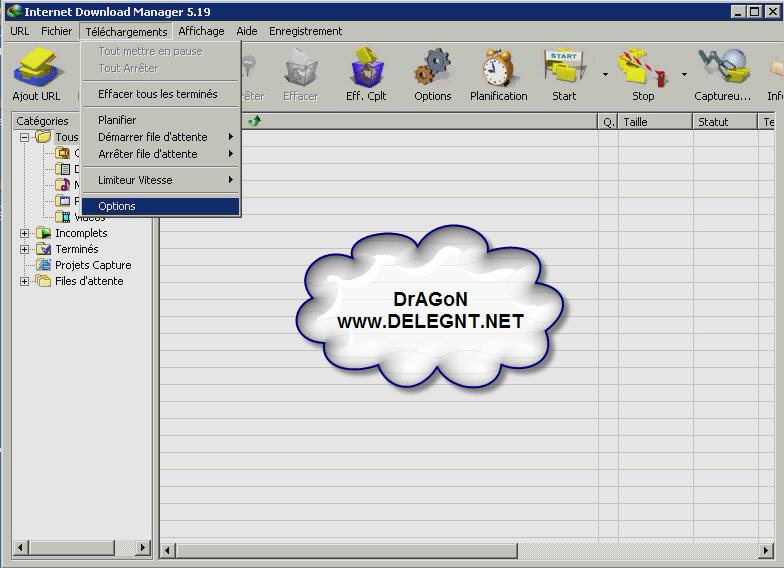The width and height of the screenshot is (784, 568).
Task: Select the Projets Capture icon
Action: tap(44, 265)
